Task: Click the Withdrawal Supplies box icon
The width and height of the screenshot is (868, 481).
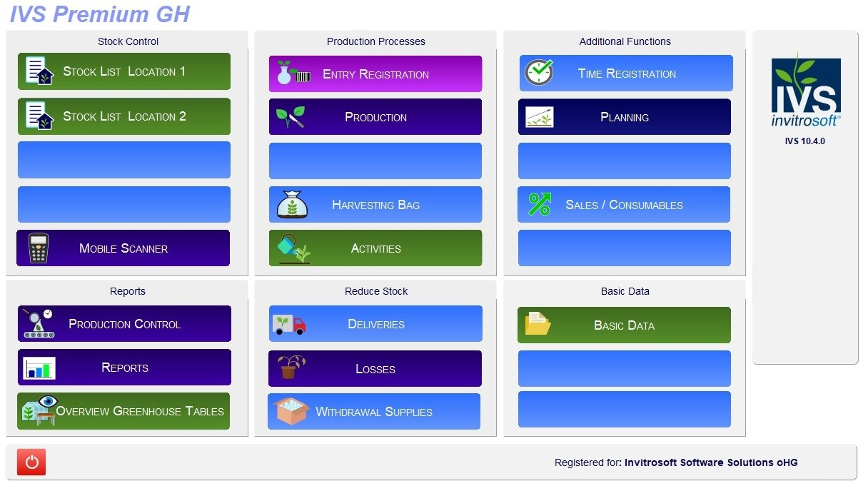Action: point(291,411)
